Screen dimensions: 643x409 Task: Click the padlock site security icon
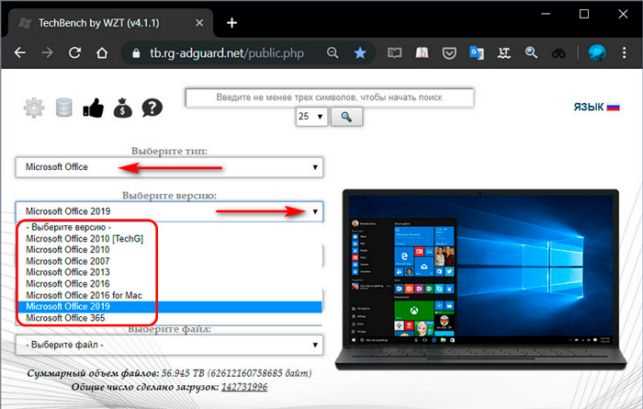click(x=136, y=53)
